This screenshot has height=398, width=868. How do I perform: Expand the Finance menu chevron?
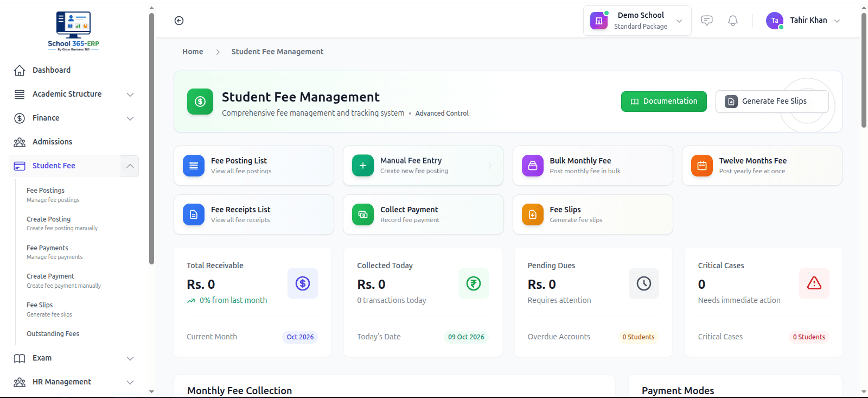click(x=130, y=118)
